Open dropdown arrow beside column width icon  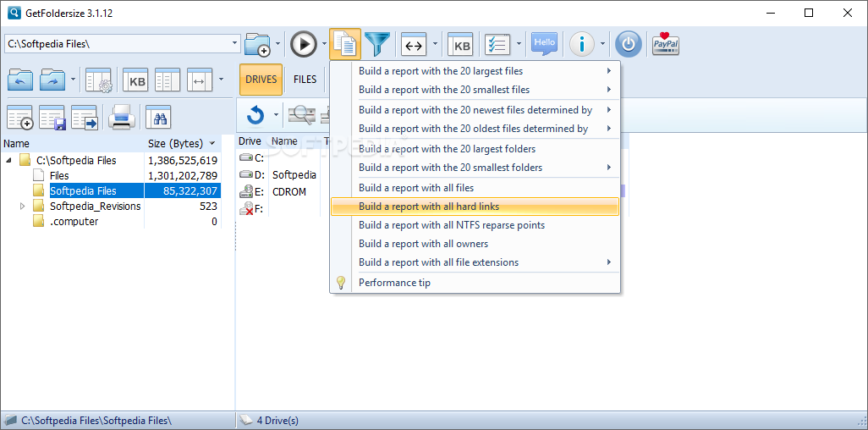435,44
